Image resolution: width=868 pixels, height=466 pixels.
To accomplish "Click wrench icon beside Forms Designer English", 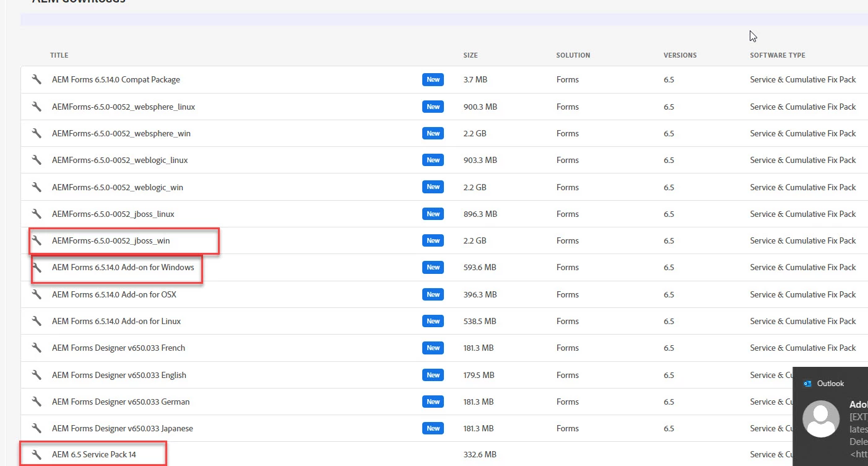I will (x=37, y=375).
